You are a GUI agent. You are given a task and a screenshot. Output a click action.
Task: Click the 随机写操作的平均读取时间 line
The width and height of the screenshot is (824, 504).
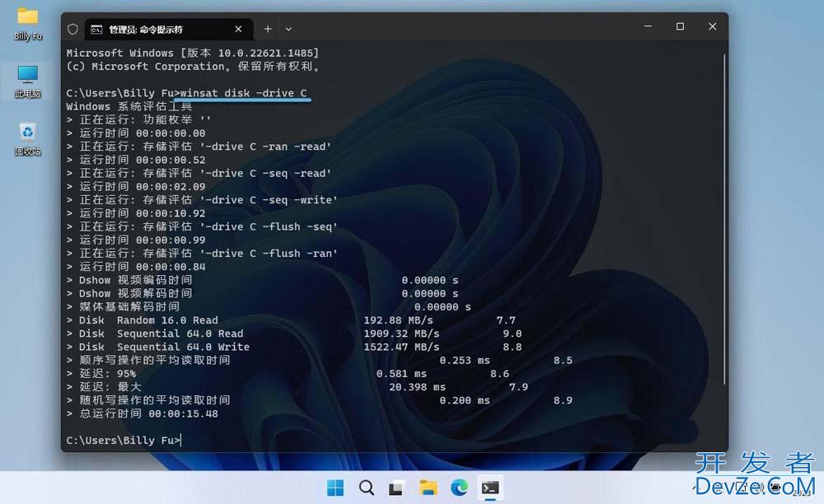319,400
